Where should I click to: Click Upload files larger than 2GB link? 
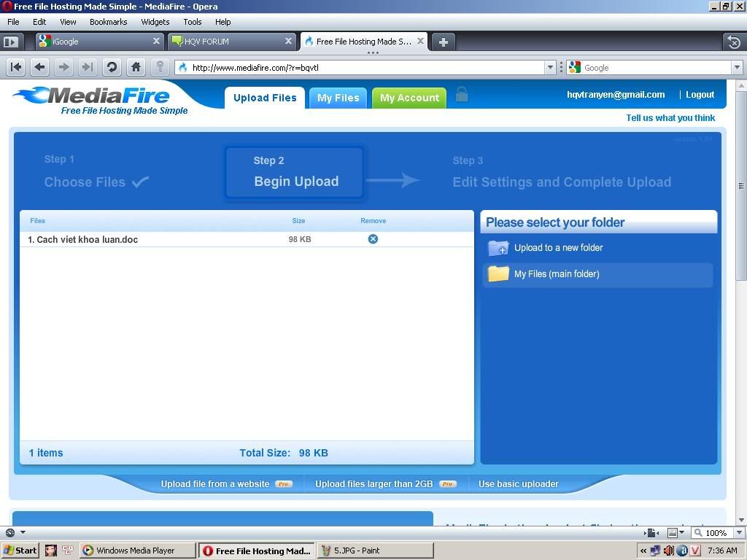tap(374, 484)
